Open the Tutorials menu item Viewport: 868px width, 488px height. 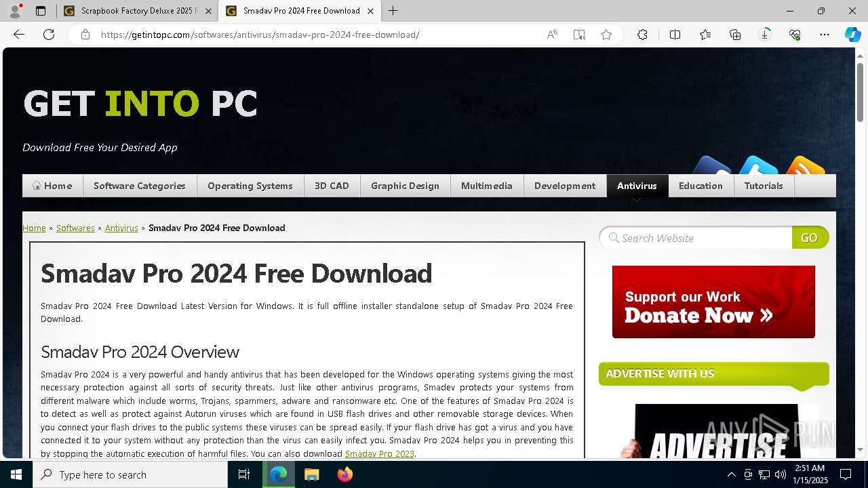[x=764, y=186]
